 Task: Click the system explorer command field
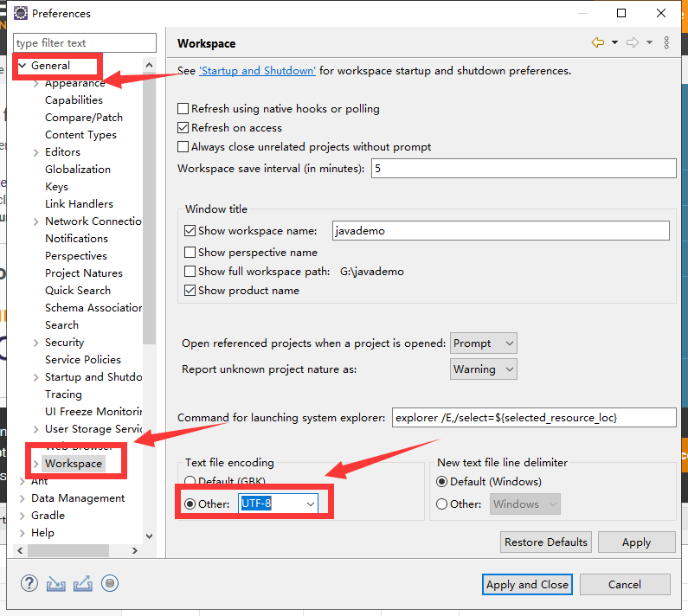click(534, 418)
